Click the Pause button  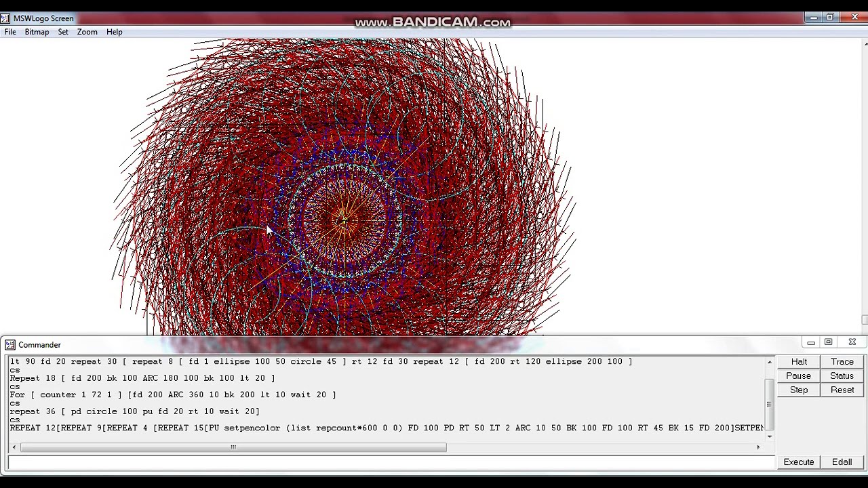click(799, 376)
